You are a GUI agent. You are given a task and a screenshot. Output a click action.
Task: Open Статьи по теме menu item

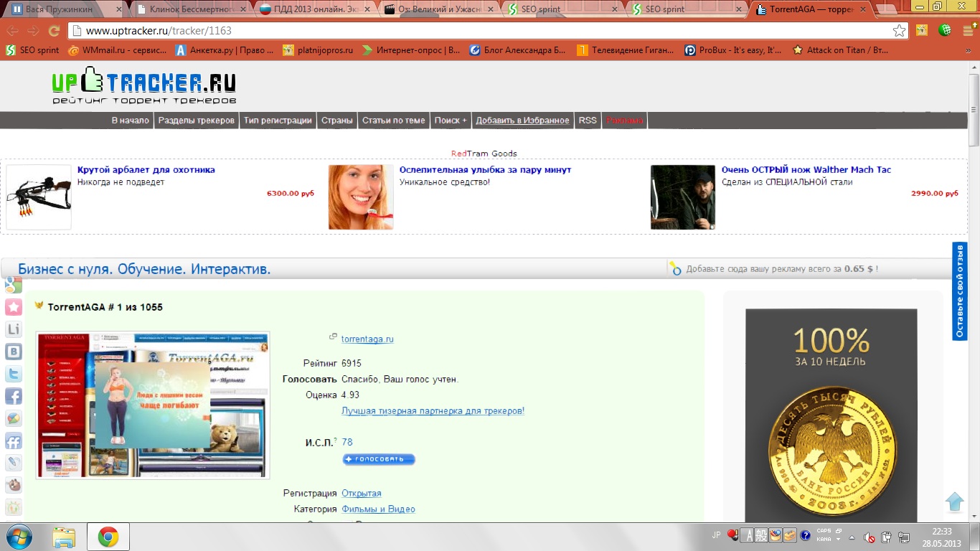click(393, 121)
